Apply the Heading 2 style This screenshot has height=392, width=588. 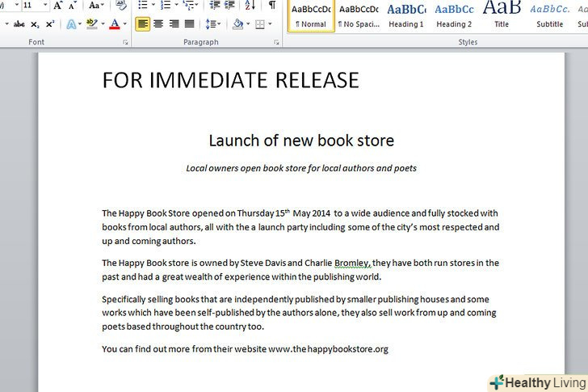coord(454,15)
